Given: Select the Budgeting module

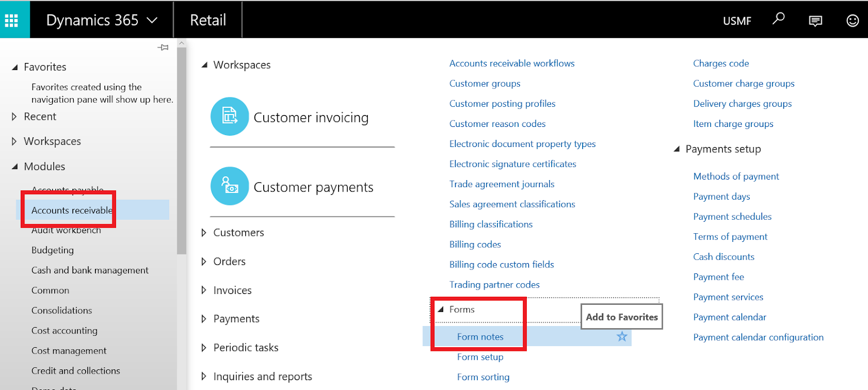Looking at the screenshot, I should (x=53, y=250).
